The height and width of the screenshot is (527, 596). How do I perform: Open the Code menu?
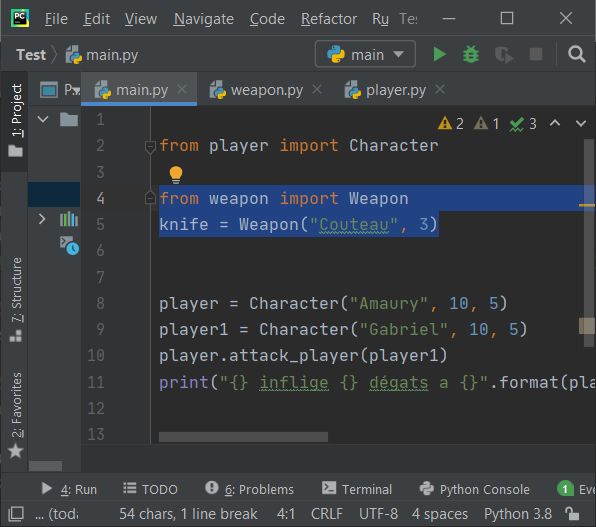(x=267, y=19)
